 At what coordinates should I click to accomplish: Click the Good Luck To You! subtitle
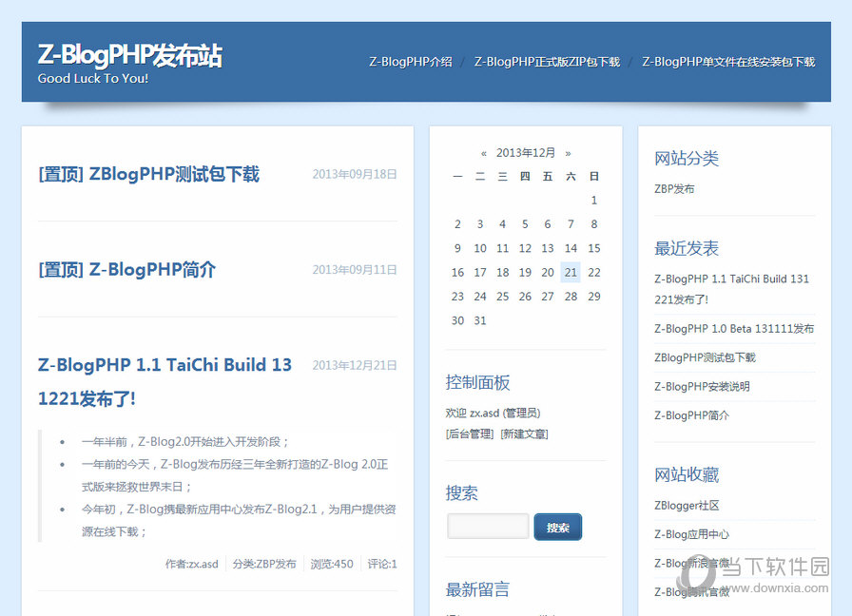(x=93, y=78)
